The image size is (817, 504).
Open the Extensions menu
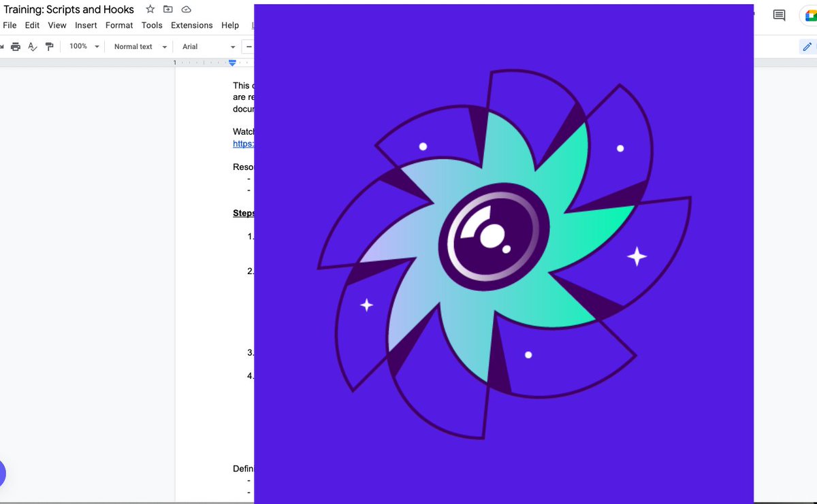point(191,25)
